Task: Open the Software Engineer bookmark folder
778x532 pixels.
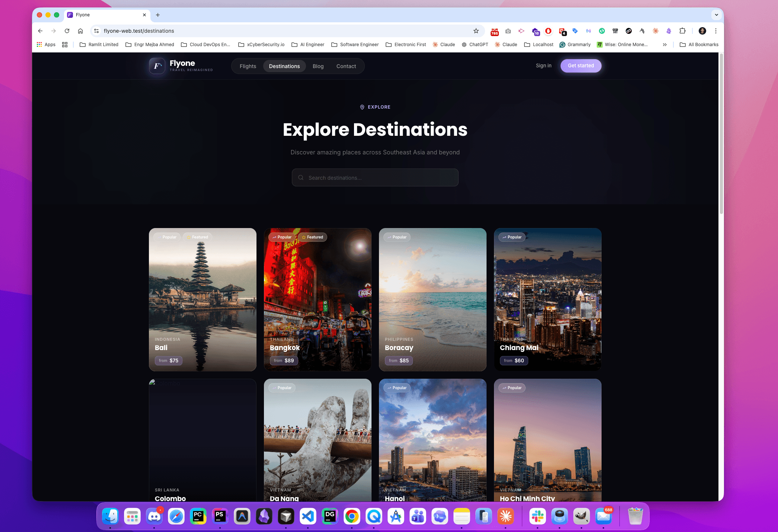Action: [x=355, y=45]
